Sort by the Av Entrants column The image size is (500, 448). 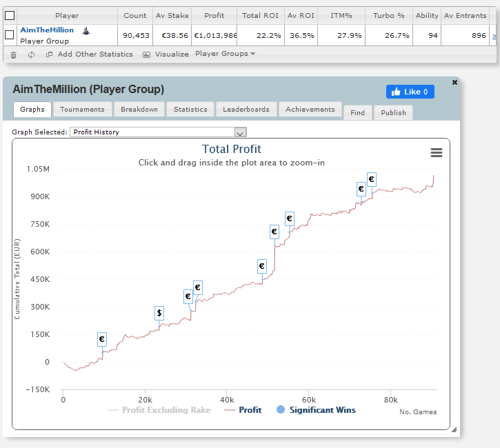click(x=466, y=15)
